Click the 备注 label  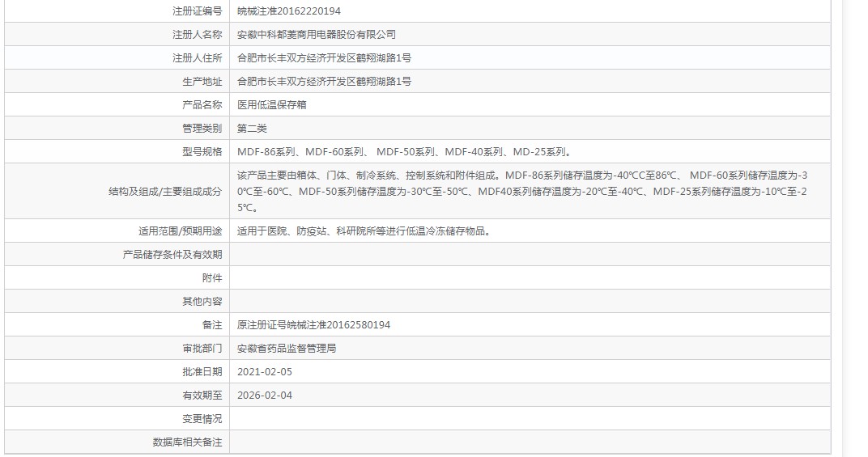(211, 325)
